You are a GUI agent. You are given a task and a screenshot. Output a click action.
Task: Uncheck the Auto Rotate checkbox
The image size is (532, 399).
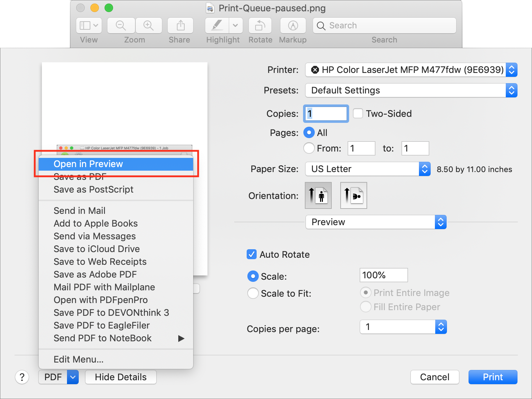pyautogui.click(x=252, y=254)
